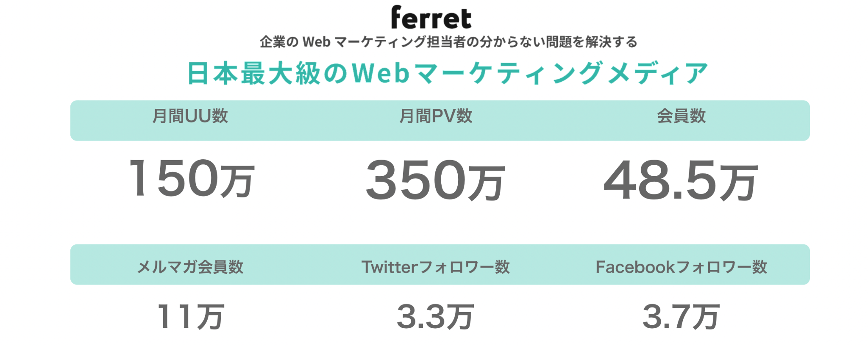The width and height of the screenshot is (868, 346).
Task: Select the 48.5万 figure
Action: tap(681, 180)
